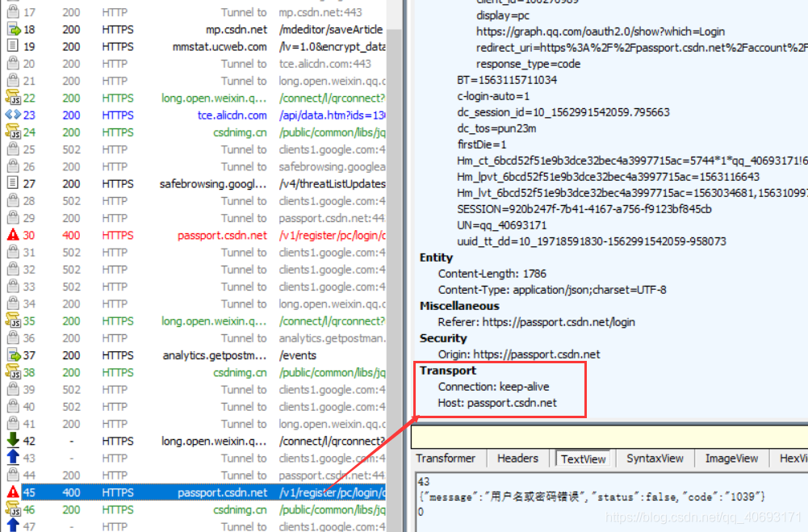Click the JS script icon on session 22
The height and width of the screenshot is (532, 808).
(13, 98)
